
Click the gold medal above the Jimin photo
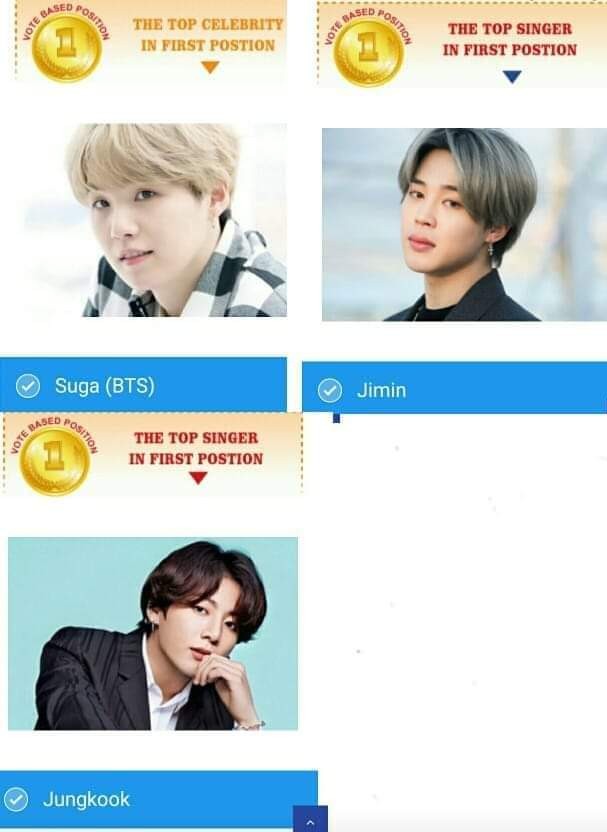point(368,52)
